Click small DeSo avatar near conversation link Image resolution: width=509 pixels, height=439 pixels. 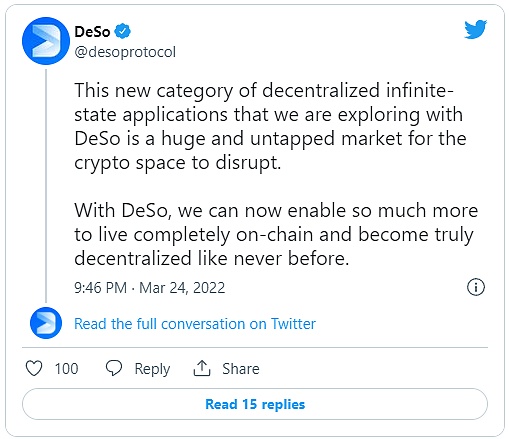(46, 323)
